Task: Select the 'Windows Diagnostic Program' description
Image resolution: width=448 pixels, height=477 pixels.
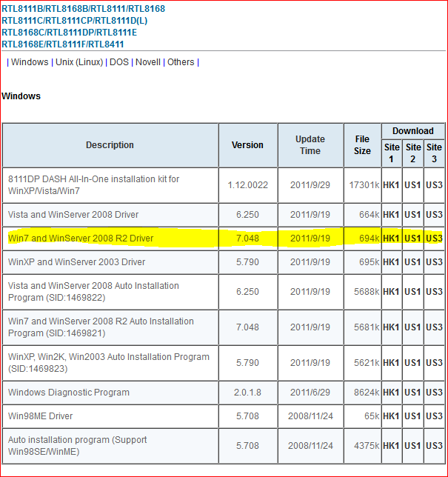Action: click(69, 393)
